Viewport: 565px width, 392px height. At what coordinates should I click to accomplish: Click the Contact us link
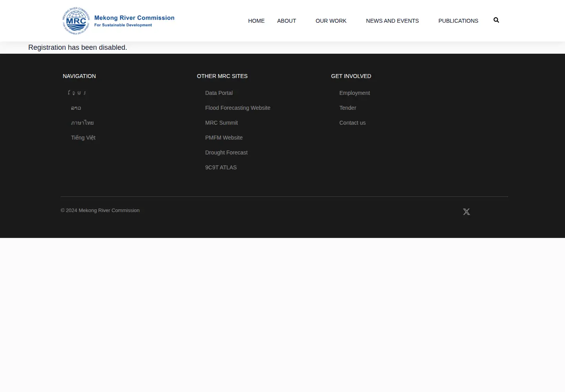click(352, 123)
